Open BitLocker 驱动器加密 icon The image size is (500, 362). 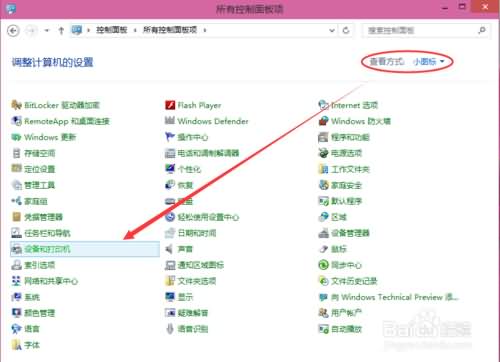[x=16, y=105]
